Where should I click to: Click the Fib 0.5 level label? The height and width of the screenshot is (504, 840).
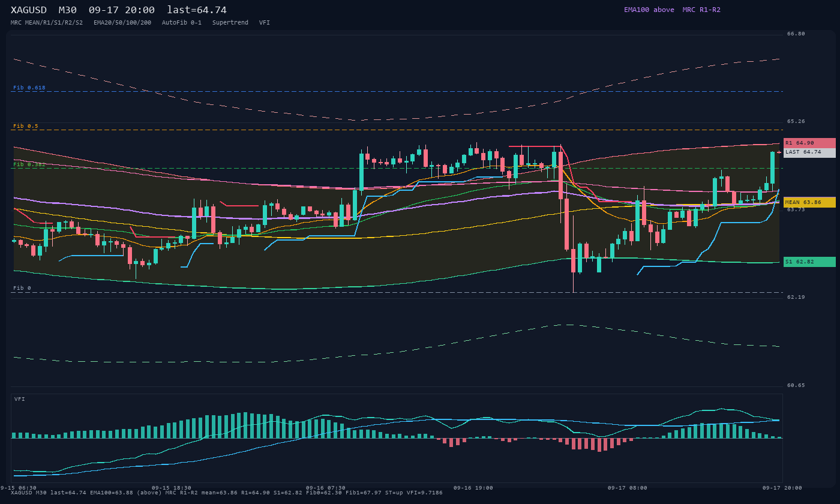26,126
